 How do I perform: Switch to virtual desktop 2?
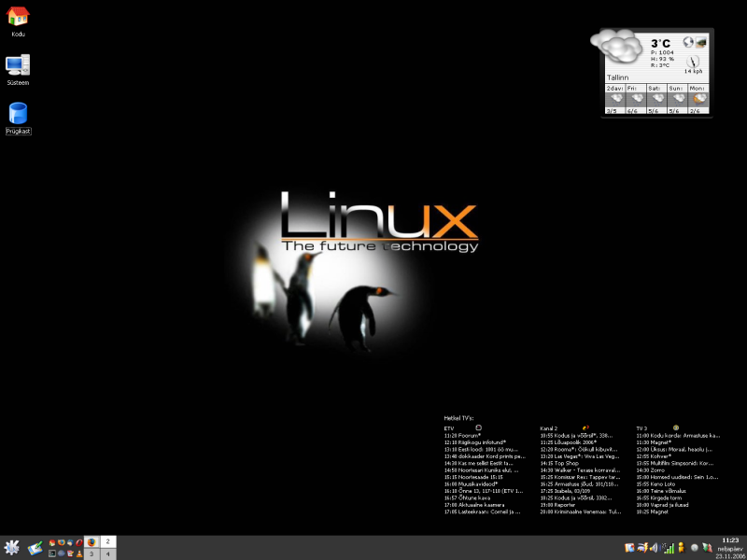click(x=108, y=542)
